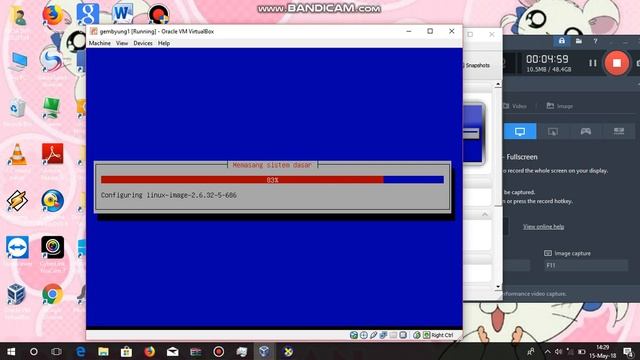
Task: Click the shared folders status icon
Action: point(383,335)
